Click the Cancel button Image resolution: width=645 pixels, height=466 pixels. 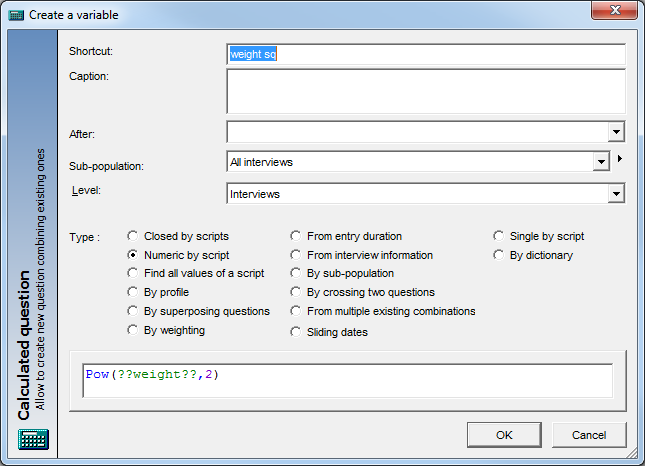coord(589,435)
